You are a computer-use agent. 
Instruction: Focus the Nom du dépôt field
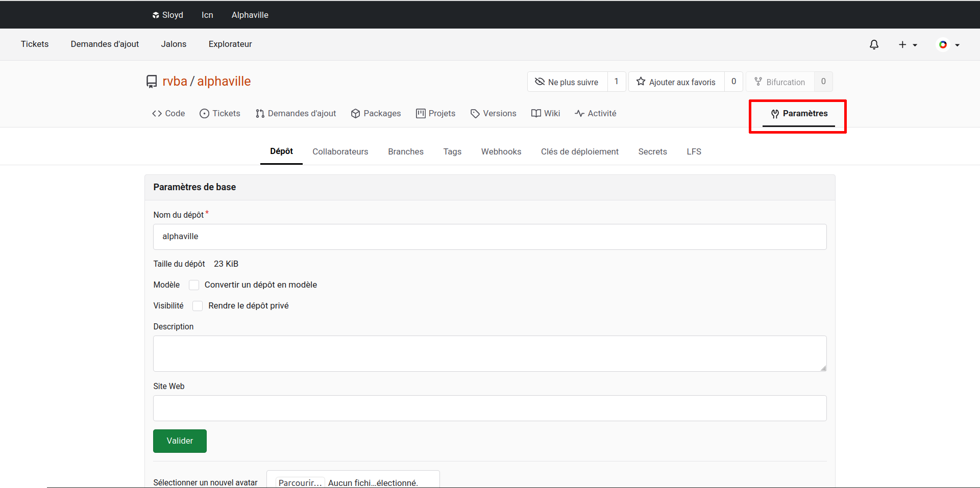[x=489, y=237]
